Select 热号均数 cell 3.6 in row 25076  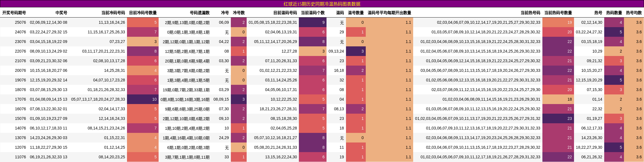[x=634, y=22]
